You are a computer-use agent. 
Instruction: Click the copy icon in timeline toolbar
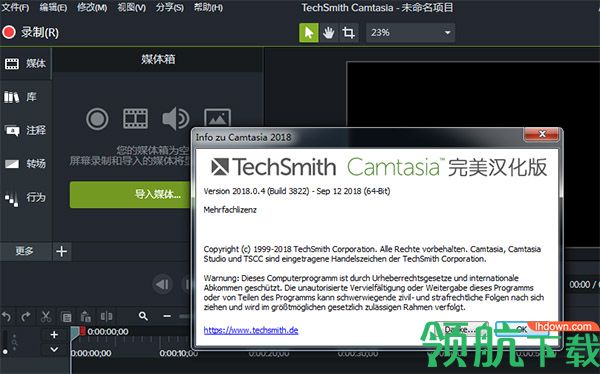click(x=66, y=317)
